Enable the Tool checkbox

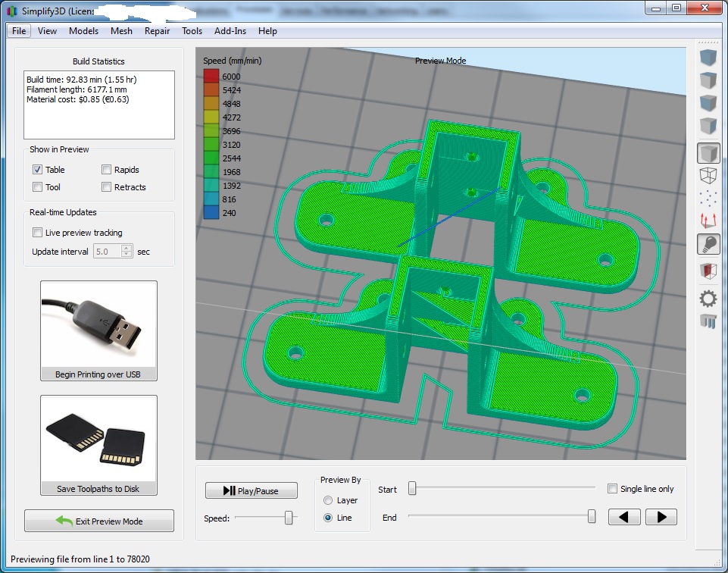(38, 187)
